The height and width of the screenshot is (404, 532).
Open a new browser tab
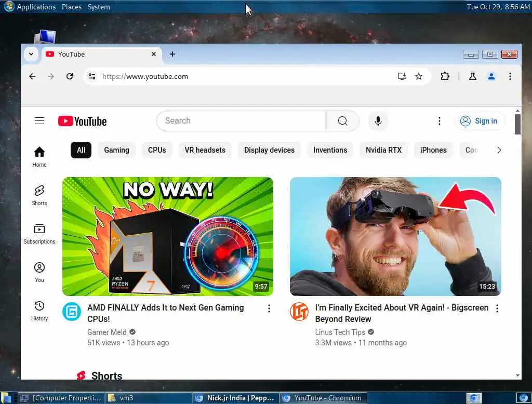172,54
